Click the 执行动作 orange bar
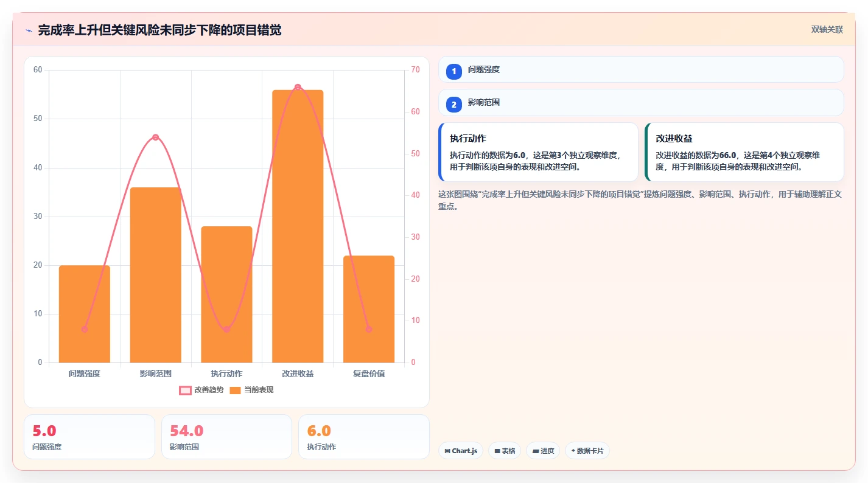 (x=226, y=294)
